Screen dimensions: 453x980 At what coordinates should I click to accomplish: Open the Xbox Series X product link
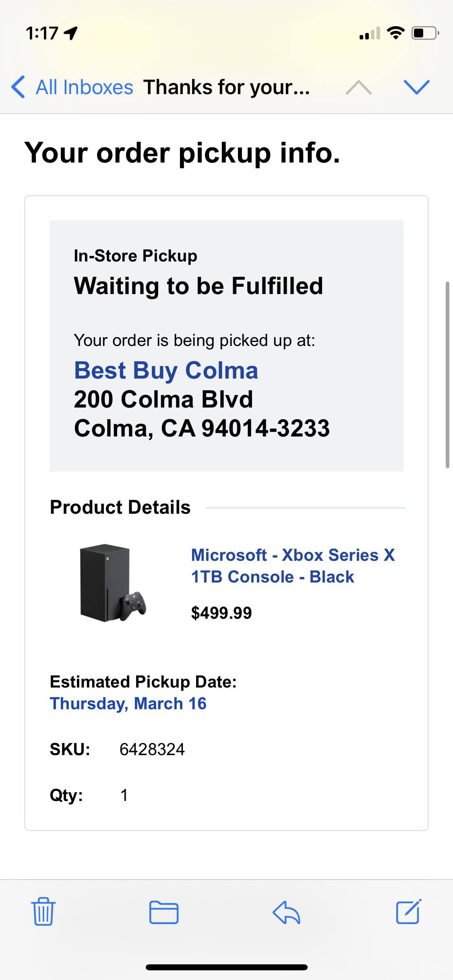pyautogui.click(x=293, y=566)
